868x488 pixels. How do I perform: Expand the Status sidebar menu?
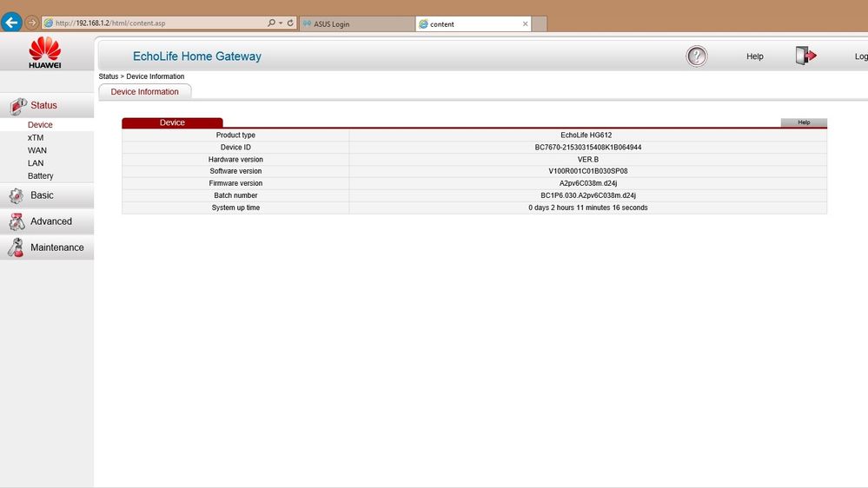coord(43,105)
